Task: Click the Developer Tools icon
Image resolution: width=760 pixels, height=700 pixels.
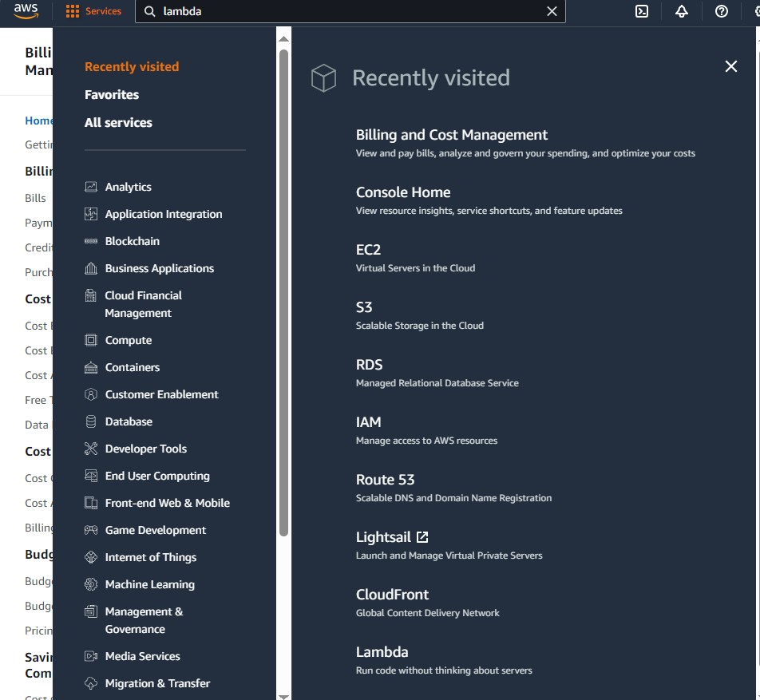Action: (91, 449)
